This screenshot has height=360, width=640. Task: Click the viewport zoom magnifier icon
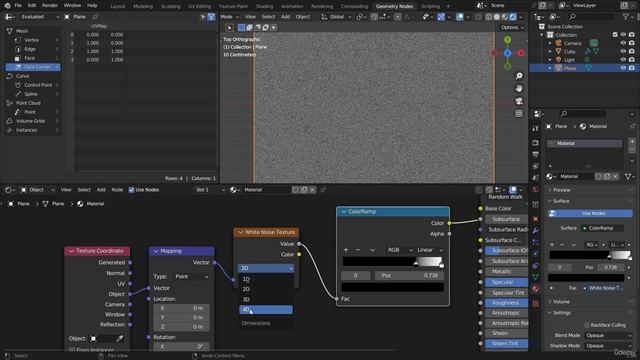[519, 76]
